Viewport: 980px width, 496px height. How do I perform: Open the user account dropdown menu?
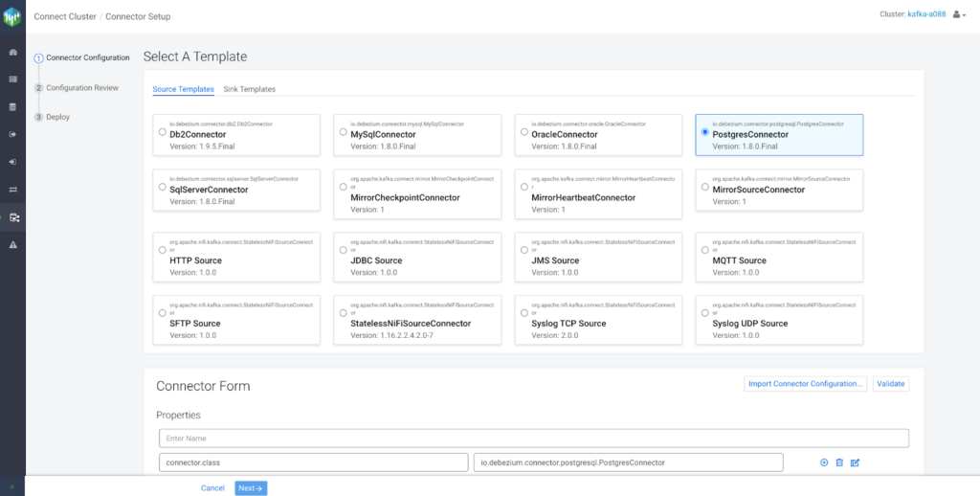(x=959, y=14)
